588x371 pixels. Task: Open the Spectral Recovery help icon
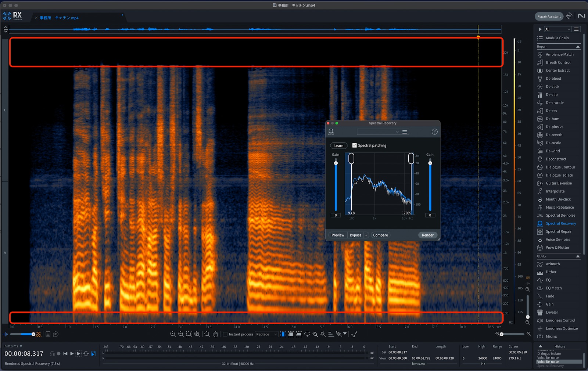tap(434, 132)
